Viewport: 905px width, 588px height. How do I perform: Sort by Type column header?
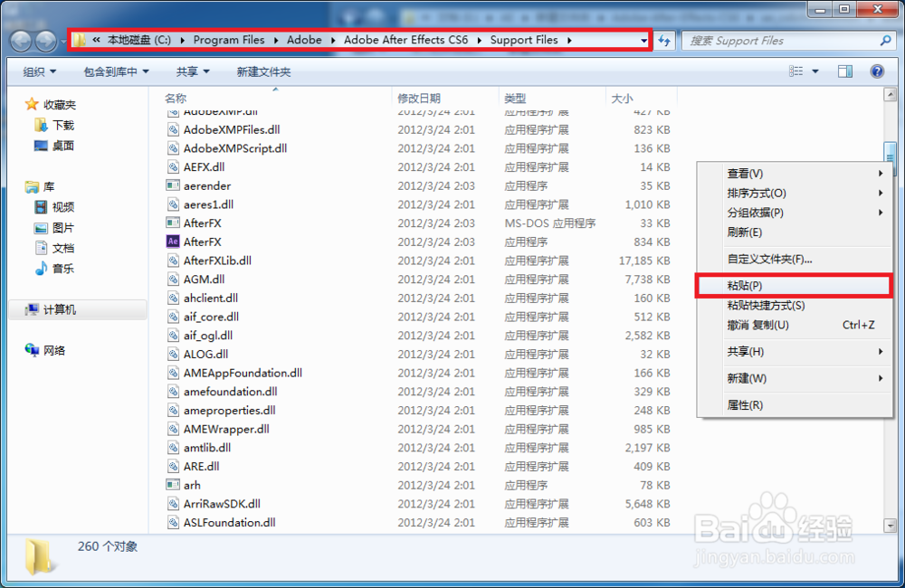pyautogui.click(x=552, y=98)
